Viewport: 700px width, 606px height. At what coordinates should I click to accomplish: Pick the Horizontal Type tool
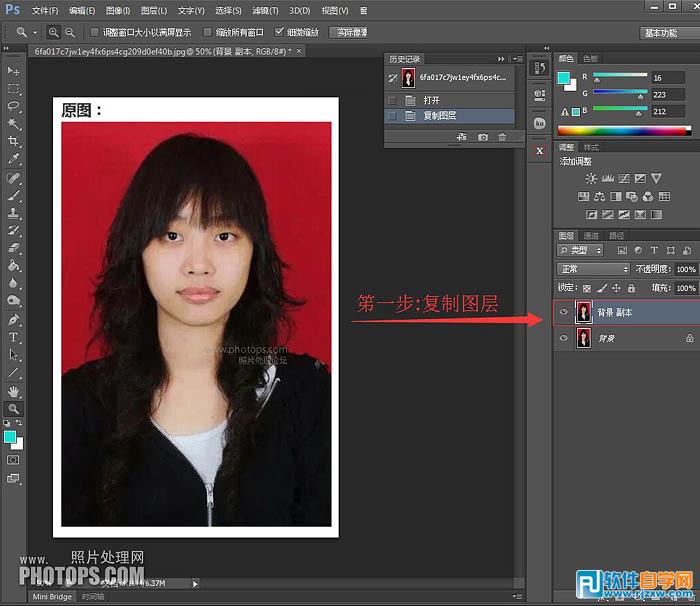tap(14, 337)
